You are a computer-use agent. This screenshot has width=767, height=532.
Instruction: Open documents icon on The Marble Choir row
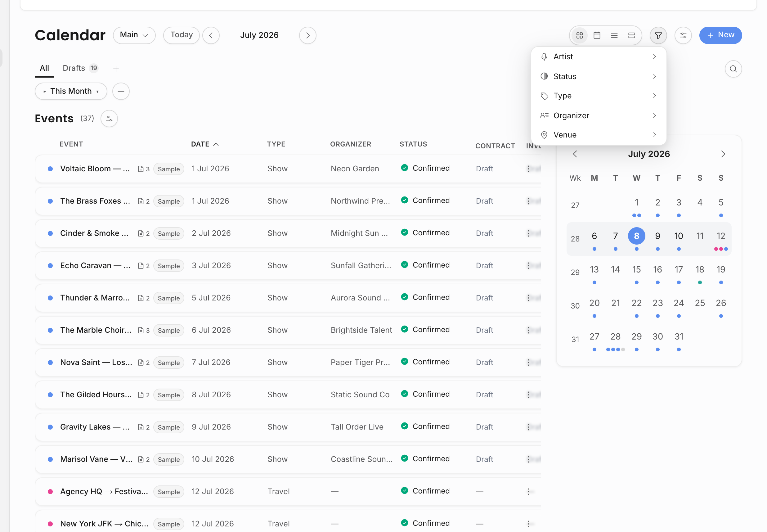pos(141,330)
